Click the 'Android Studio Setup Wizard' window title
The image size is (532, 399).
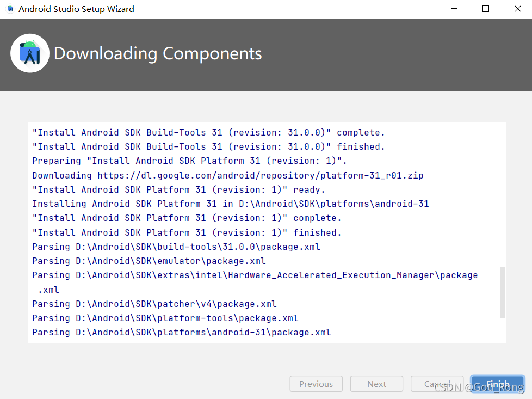76,9
